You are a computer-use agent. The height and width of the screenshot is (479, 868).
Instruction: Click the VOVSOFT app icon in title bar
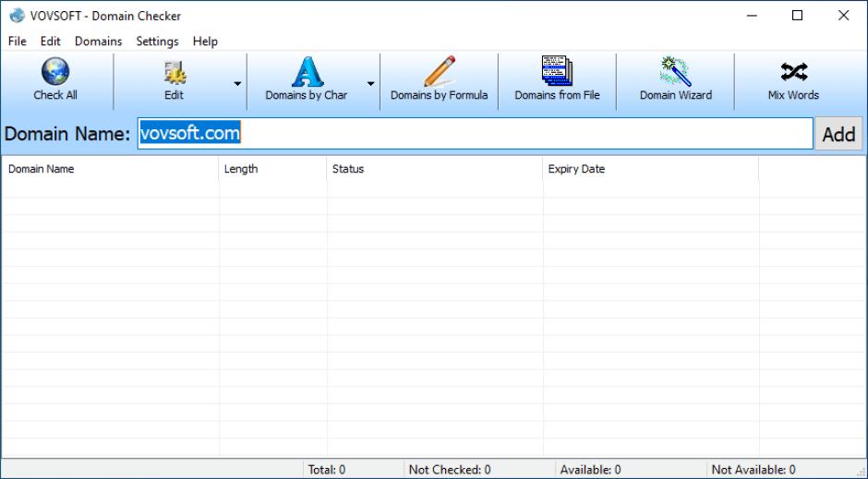[x=18, y=16]
